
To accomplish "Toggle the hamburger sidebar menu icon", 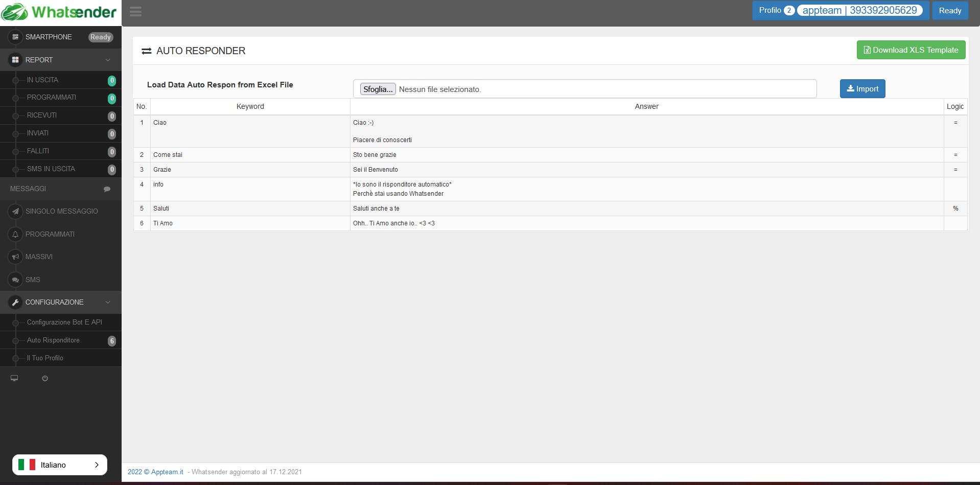I will pyautogui.click(x=135, y=11).
